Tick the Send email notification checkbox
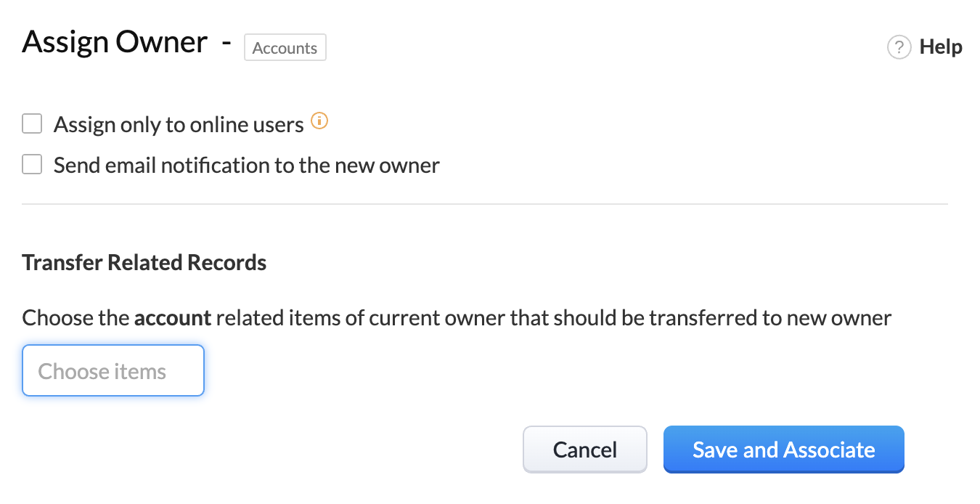Screen dimensions: 980x504 point(32,165)
